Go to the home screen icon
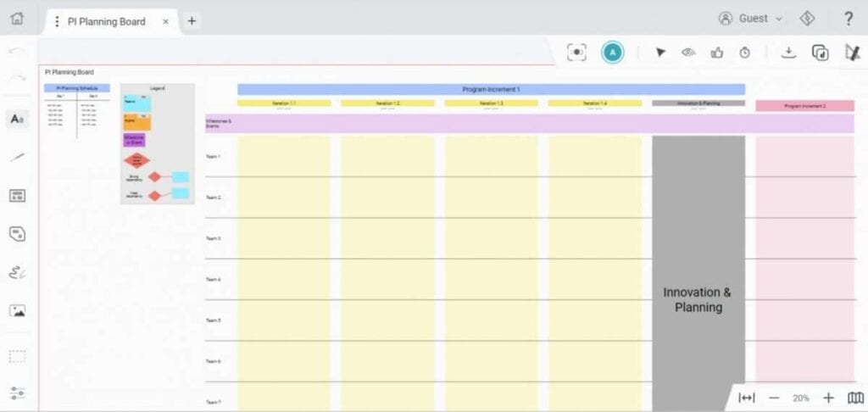The height and width of the screenshot is (412, 868). coord(17,19)
